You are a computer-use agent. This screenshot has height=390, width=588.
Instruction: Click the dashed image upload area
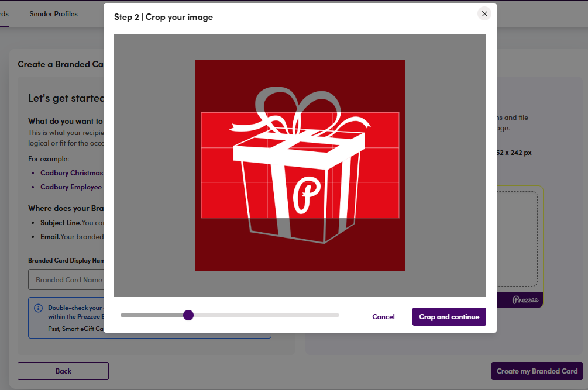pos(517,239)
